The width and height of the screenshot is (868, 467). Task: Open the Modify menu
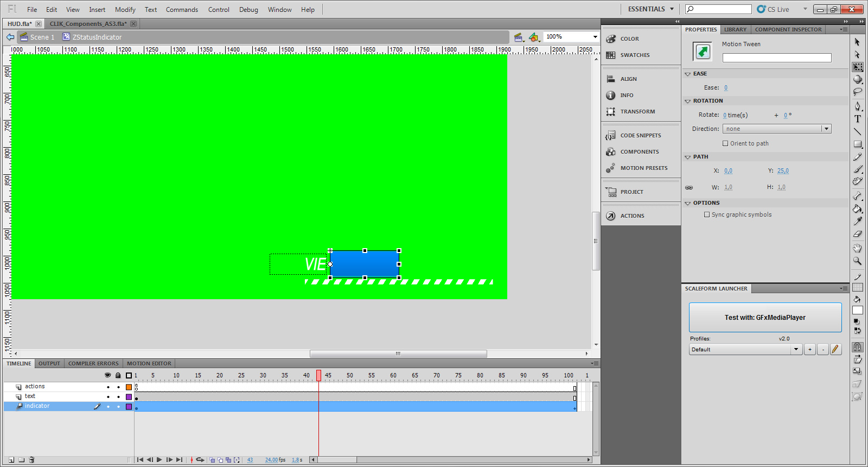125,10
